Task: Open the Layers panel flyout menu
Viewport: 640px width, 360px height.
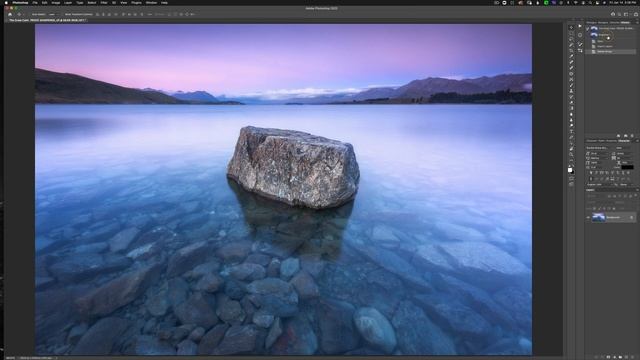Action: click(637, 190)
